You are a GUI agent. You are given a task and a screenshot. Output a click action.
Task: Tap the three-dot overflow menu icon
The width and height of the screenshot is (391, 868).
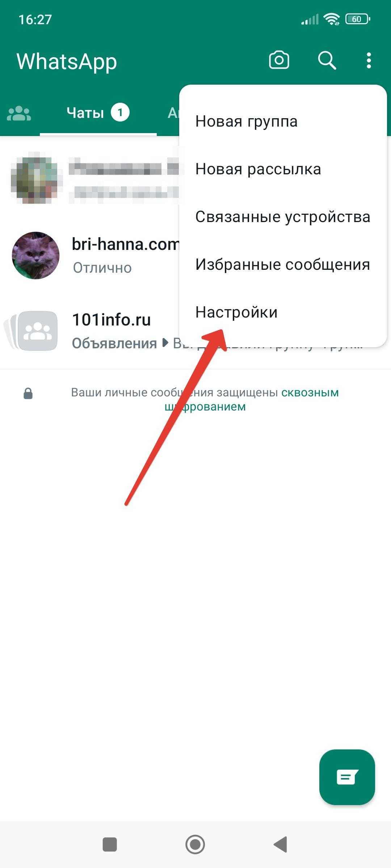tap(369, 60)
